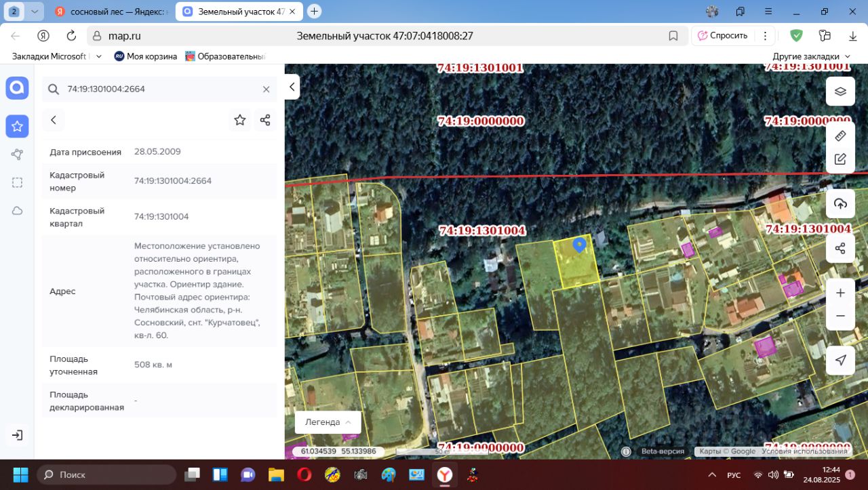Click the cloud icon in left sidebar
Image resolution: width=868 pixels, height=490 pixels.
[x=17, y=211]
